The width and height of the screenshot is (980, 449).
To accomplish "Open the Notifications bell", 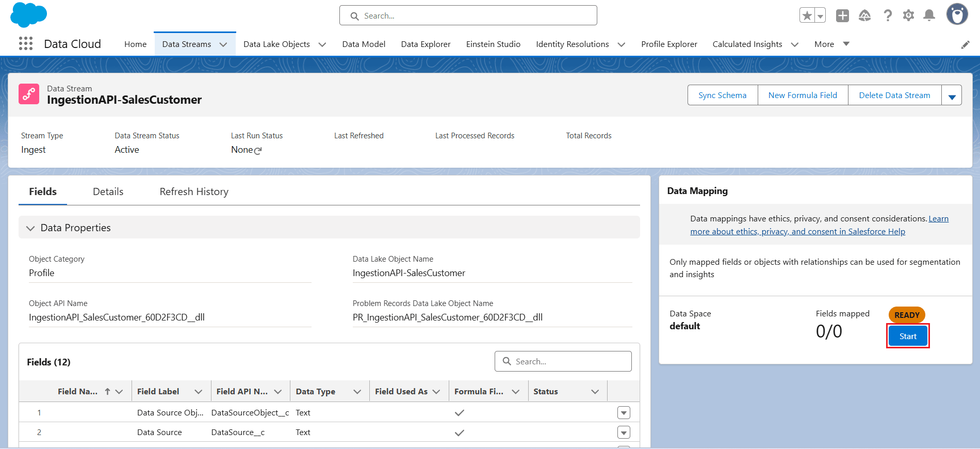I will pyautogui.click(x=929, y=15).
